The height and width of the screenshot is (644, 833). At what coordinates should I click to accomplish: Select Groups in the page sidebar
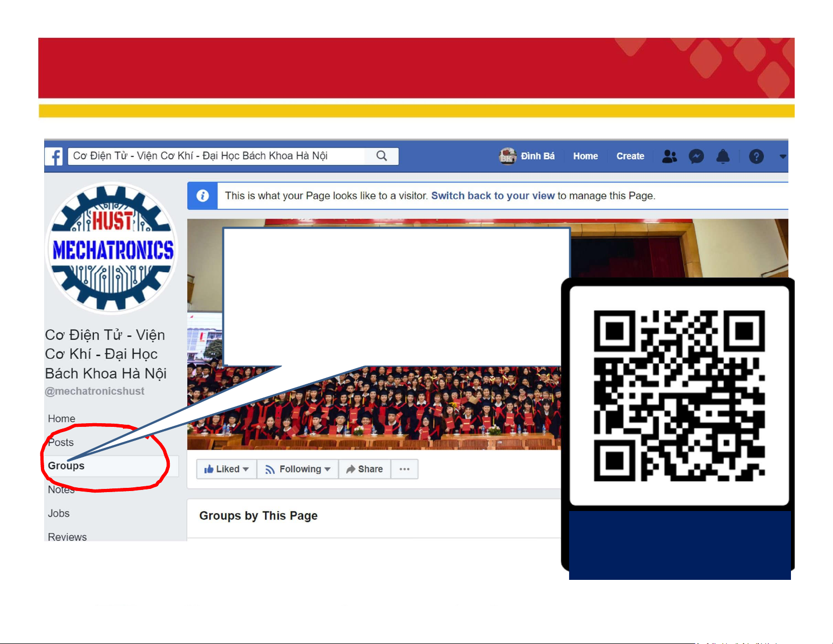(x=66, y=466)
